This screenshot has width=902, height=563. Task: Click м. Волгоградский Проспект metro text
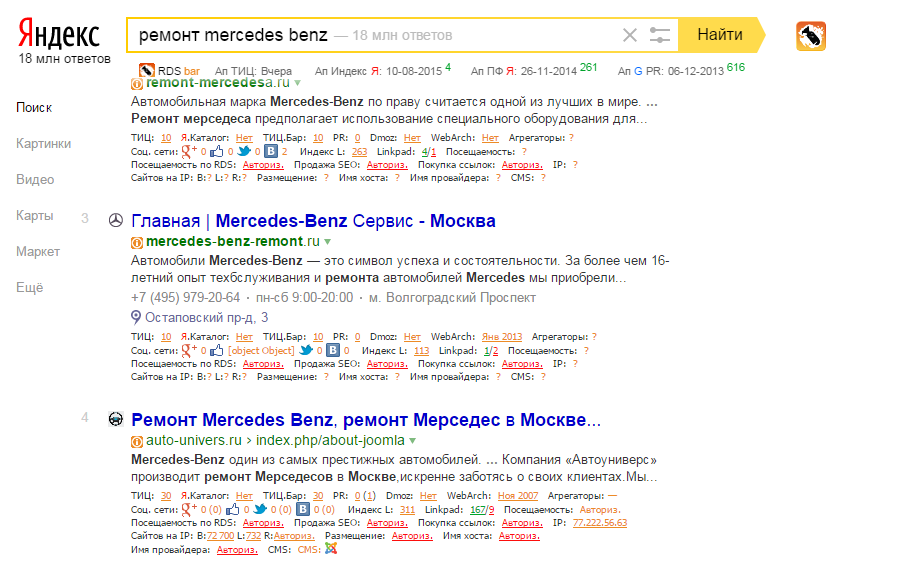click(452, 298)
